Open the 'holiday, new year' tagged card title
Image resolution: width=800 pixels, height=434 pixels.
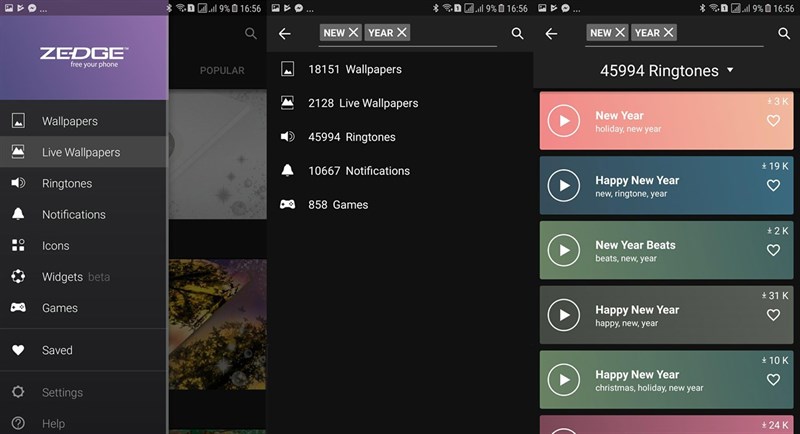coord(619,116)
